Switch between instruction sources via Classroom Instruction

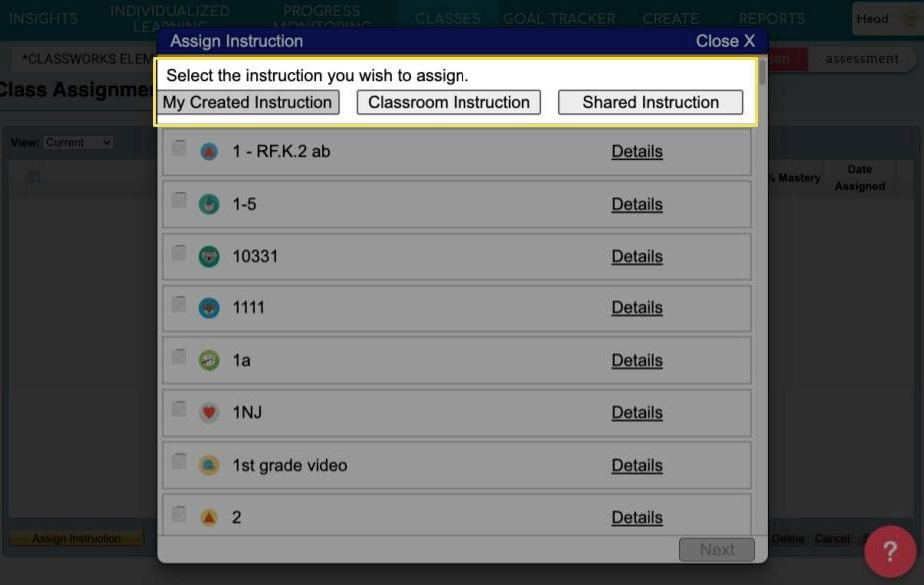[448, 102]
